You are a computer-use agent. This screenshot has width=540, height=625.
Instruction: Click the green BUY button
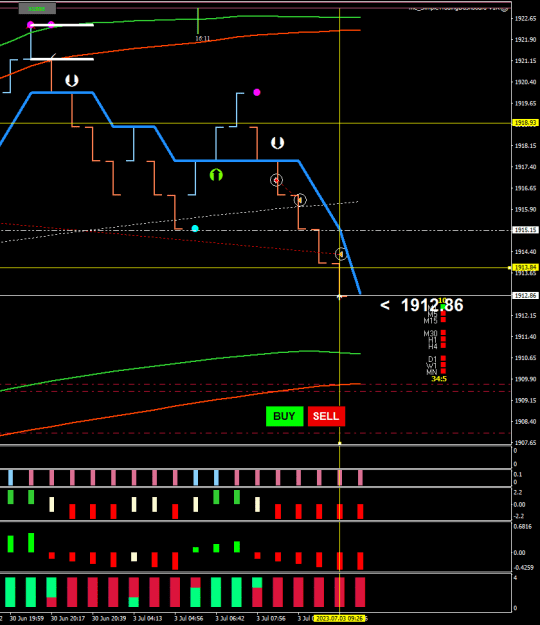pyautogui.click(x=285, y=416)
